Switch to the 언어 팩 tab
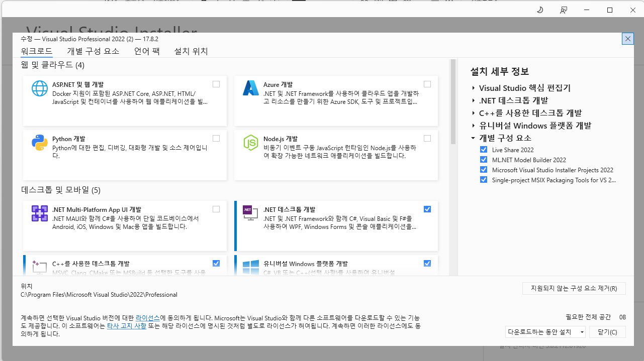This screenshot has height=361, width=644. point(147,51)
